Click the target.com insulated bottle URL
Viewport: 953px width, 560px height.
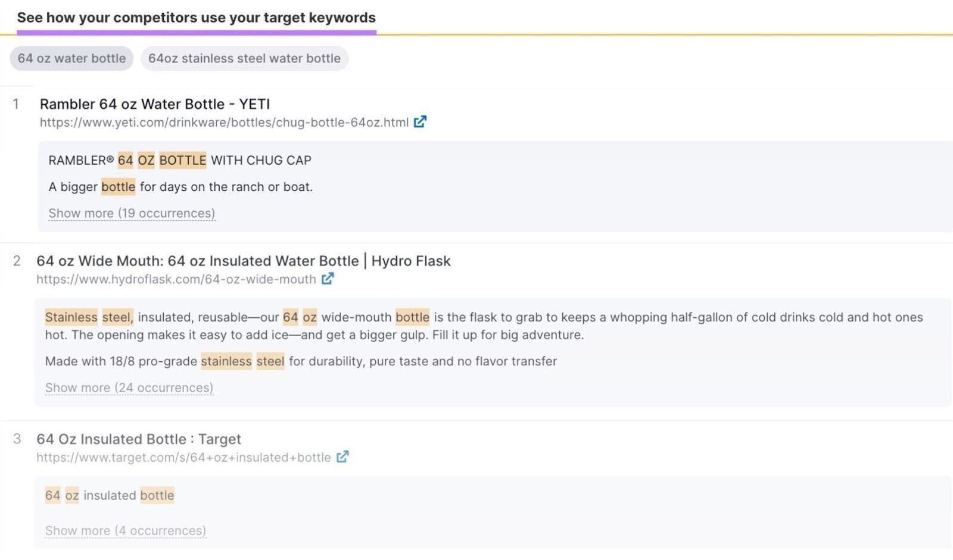[x=184, y=457]
